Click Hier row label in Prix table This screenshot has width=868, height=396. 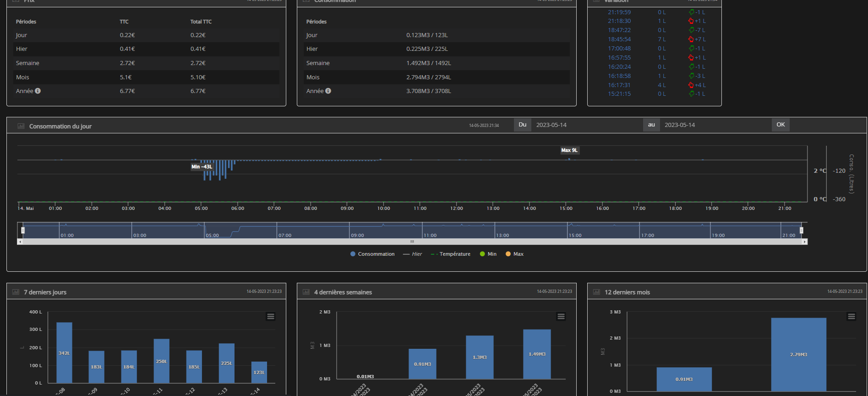pos(22,49)
